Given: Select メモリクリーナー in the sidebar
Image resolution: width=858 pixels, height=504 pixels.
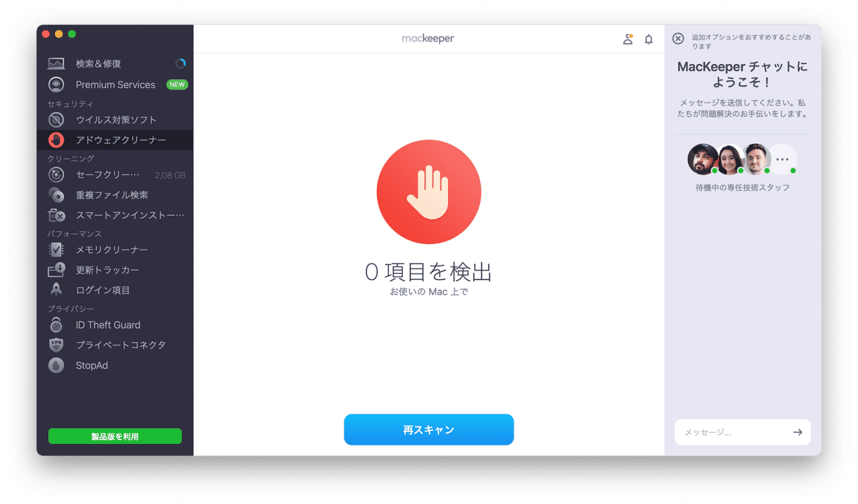Looking at the screenshot, I should pyautogui.click(x=114, y=250).
